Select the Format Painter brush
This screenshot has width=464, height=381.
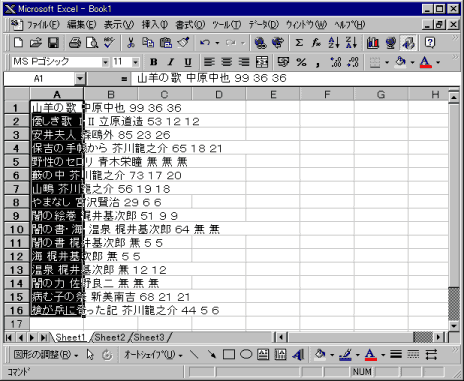[x=183, y=43]
